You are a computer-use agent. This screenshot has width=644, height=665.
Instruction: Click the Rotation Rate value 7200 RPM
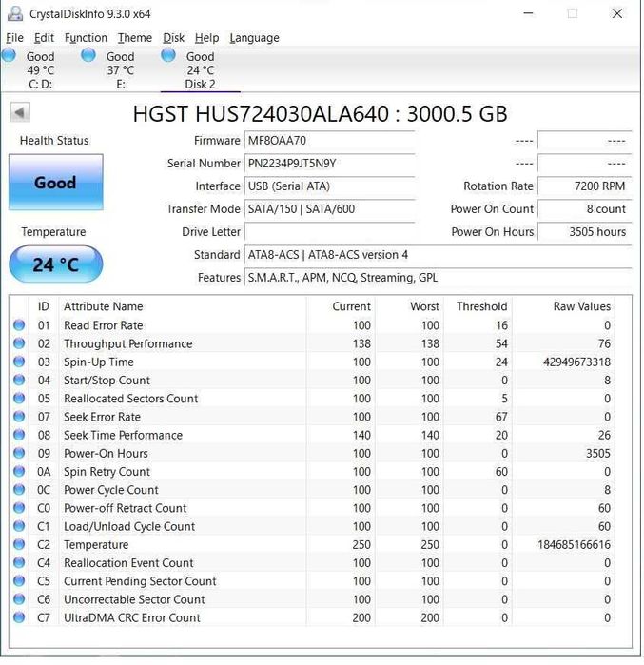point(585,186)
